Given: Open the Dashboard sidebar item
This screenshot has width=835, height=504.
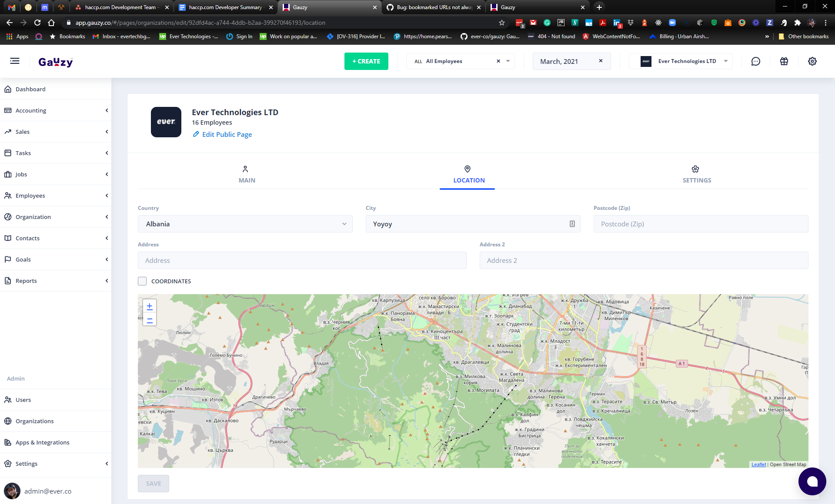Looking at the screenshot, I should (x=30, y=89).
